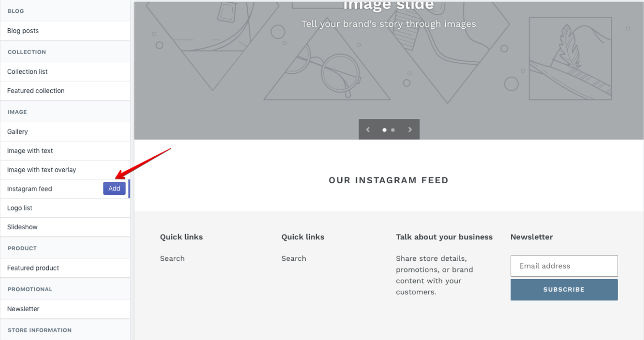
Task: Select the Instagram feed list item
Action: [x=65, y=189]
